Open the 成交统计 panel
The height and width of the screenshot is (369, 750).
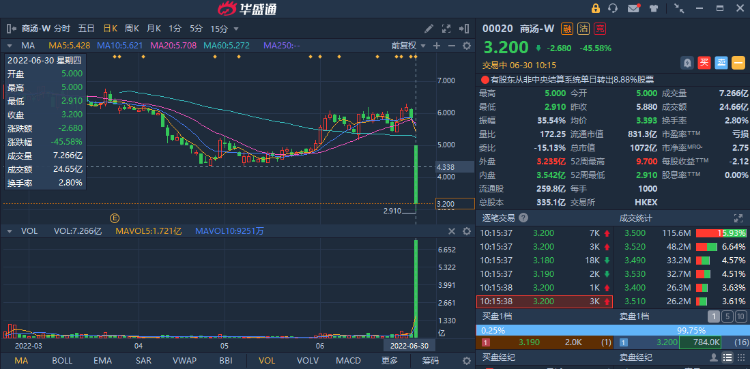pos(636,218)
